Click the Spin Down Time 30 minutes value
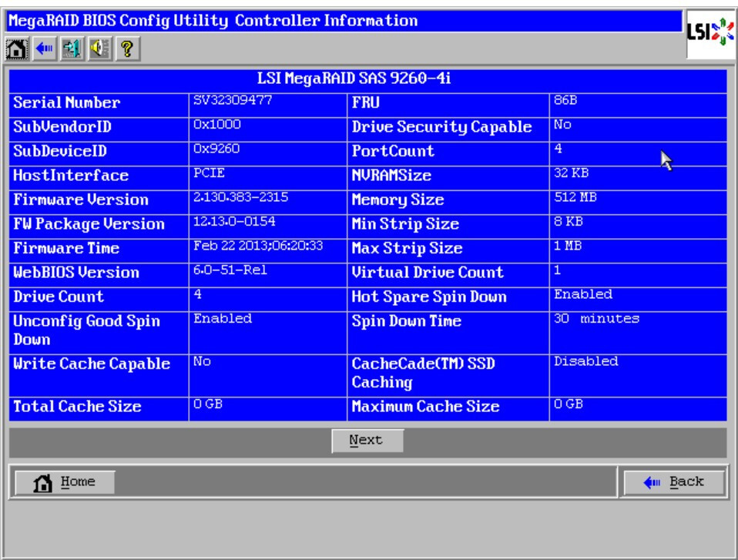The width and height of the screenshot is (738, 560). (596, 319)
